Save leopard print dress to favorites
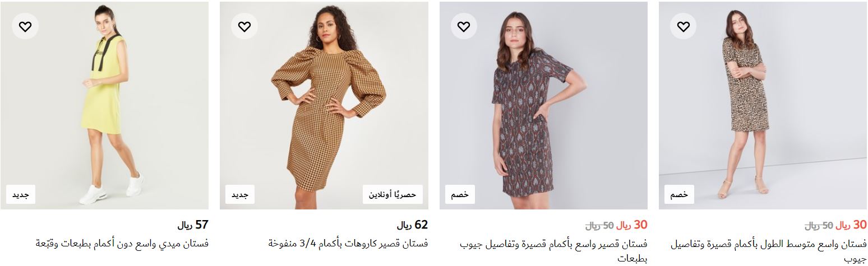 pos(683,26)
